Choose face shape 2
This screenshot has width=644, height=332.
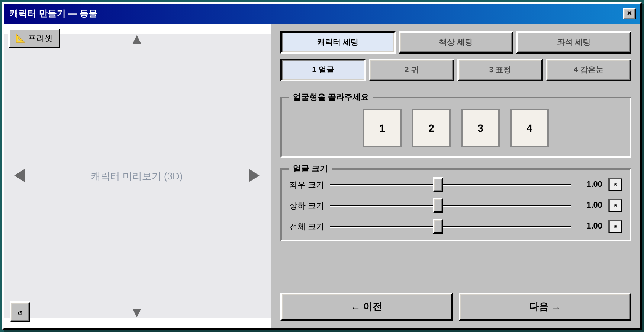click(431, 128)
